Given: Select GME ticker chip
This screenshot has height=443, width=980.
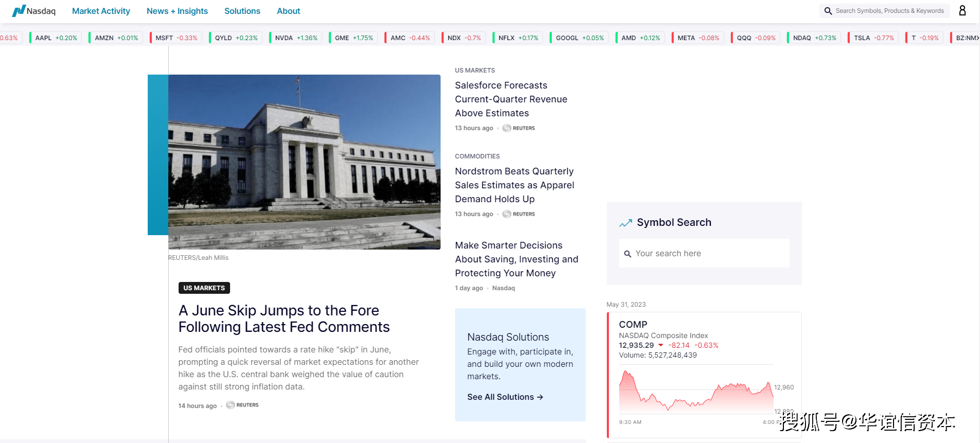Looking at the screenshot, I should tap(354, 38).
